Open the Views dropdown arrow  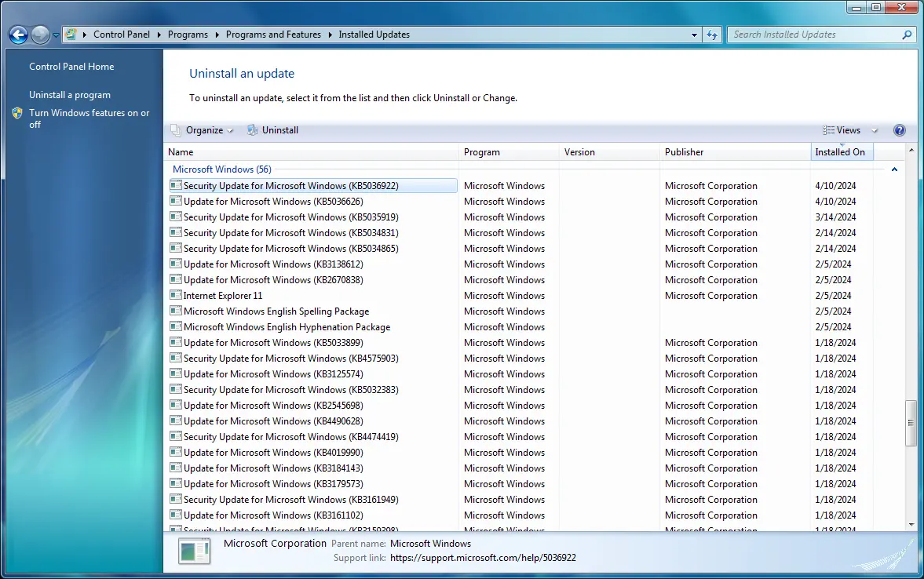coord(875,131)
